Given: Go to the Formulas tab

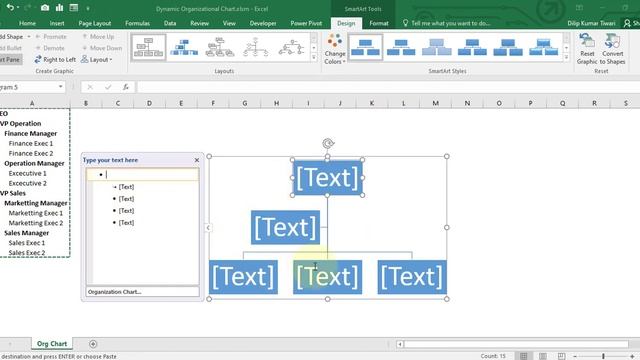Looking at the screenshot, I should (x=137, y=23).
